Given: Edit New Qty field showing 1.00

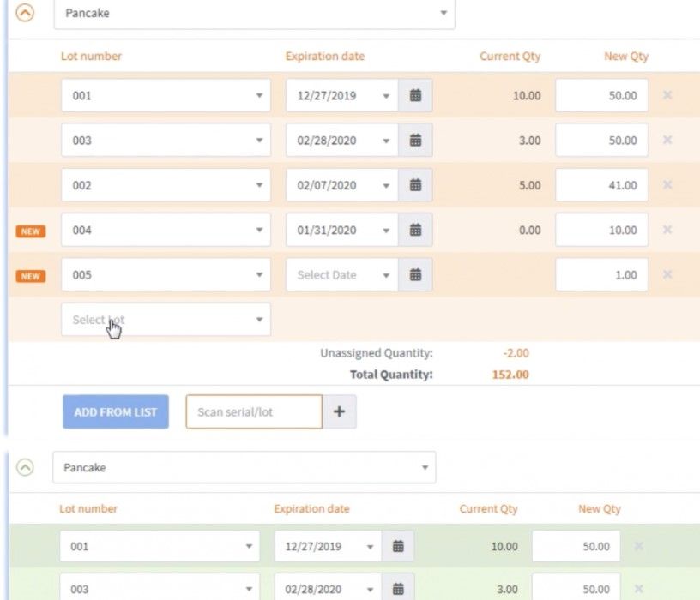Looking at the screenshot, I should point(601,274).
